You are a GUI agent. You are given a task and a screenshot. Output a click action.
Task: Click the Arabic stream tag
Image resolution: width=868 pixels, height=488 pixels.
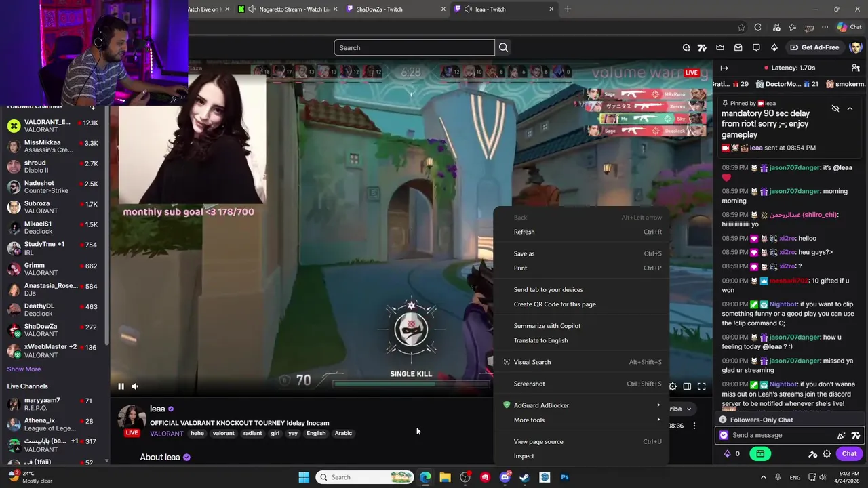[x=343, y=433]
